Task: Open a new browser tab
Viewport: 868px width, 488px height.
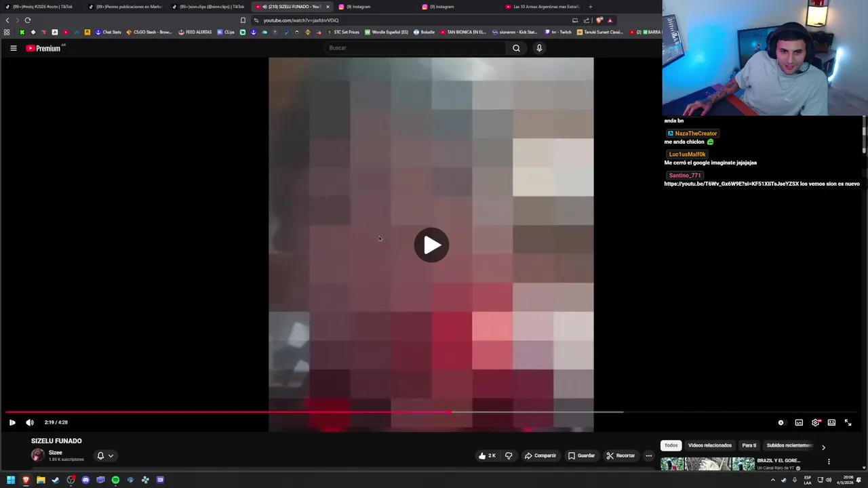Action: coord(590,7)
